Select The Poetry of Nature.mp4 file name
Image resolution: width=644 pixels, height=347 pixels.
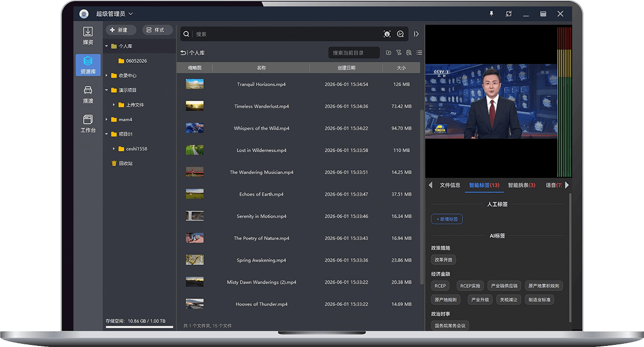click(x=261, y=238)
